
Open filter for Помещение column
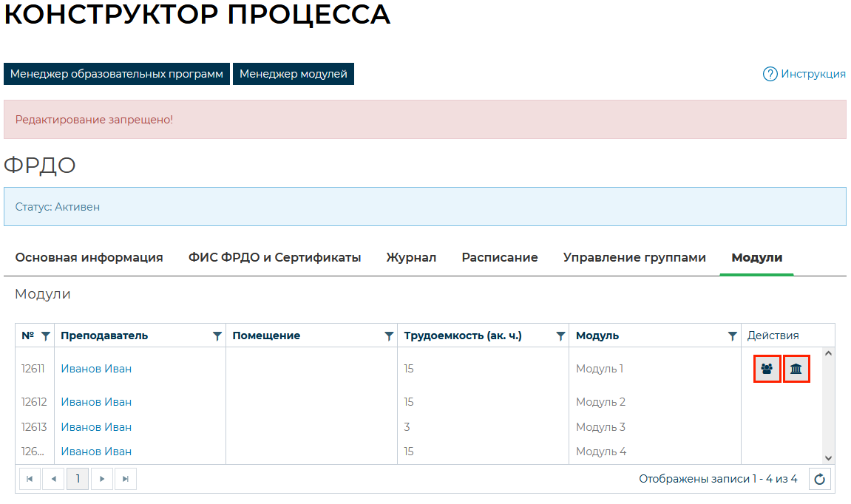389,336
